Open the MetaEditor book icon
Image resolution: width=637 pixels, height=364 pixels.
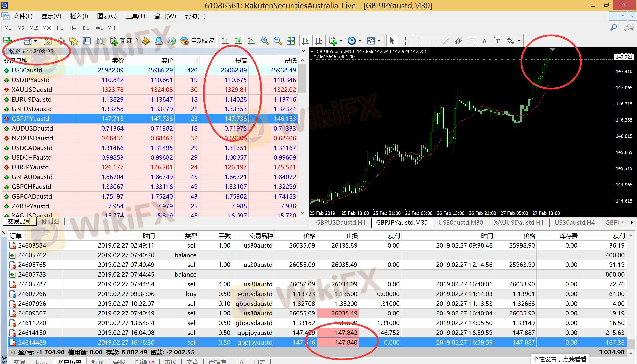tap(146, 41)
